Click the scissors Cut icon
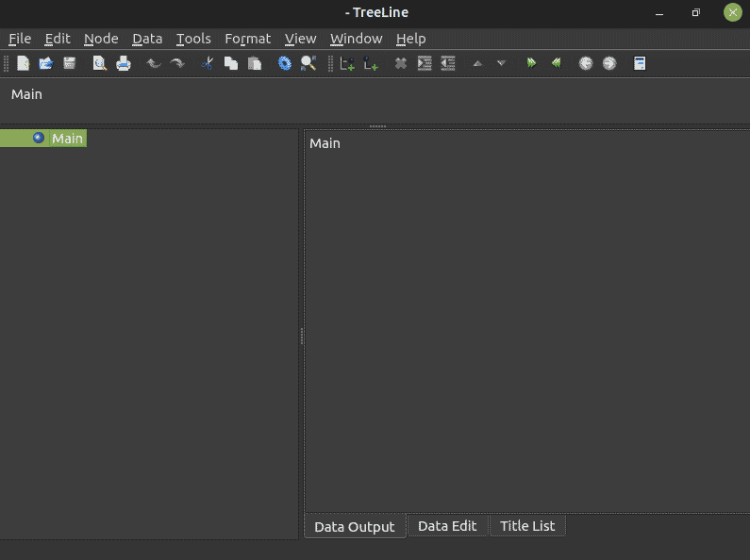The image size is (750, 560). (x=208, y=63)
